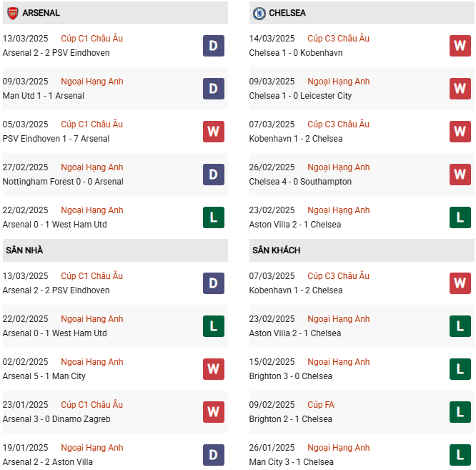Click the L badge for Brighton 3-0 Chelsea

[x=460, y=369]
